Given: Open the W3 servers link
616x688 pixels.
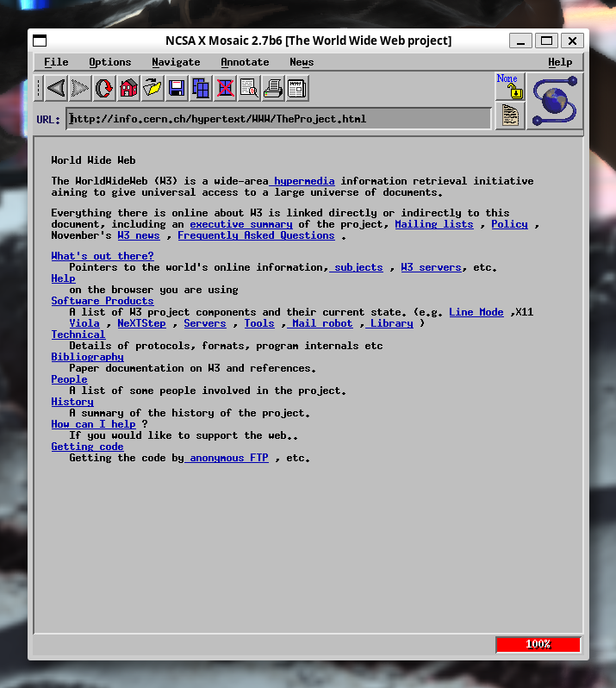Looking at the screenshot, I should [x=431, y=267].
